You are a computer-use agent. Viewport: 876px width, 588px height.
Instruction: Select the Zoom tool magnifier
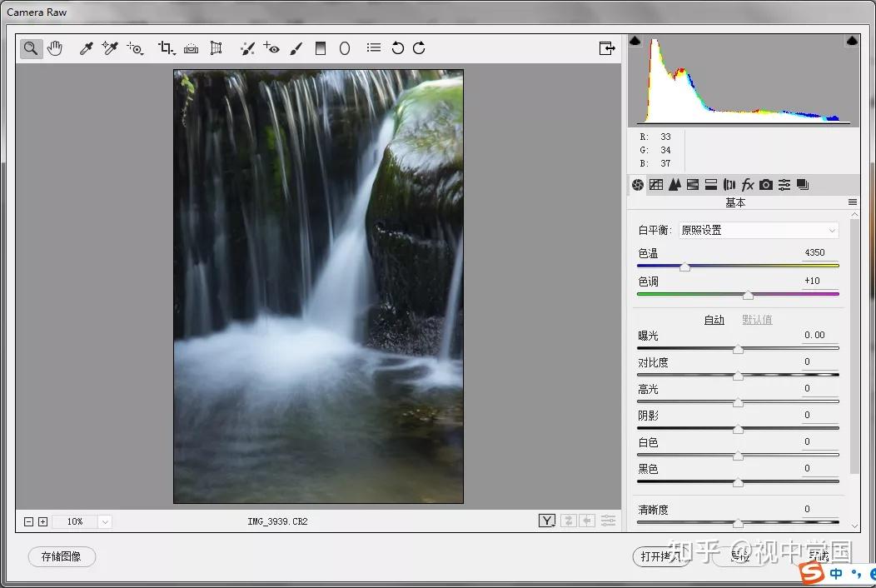coord(31,48)
